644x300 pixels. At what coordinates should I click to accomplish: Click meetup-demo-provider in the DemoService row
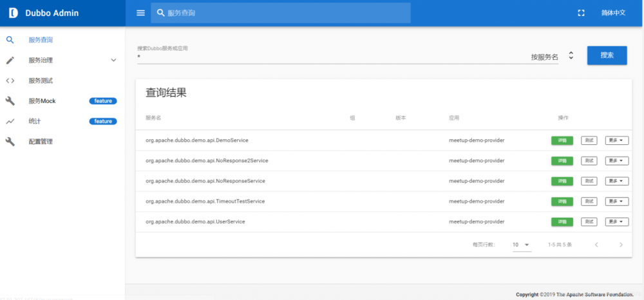[x=477, y=140]
